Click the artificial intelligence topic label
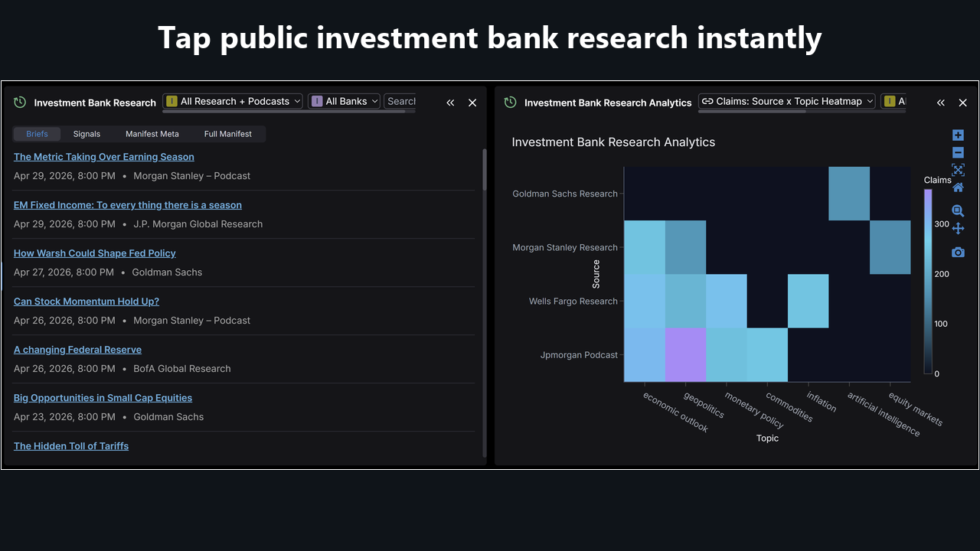980x551 pixels. (x=884, y=414)
